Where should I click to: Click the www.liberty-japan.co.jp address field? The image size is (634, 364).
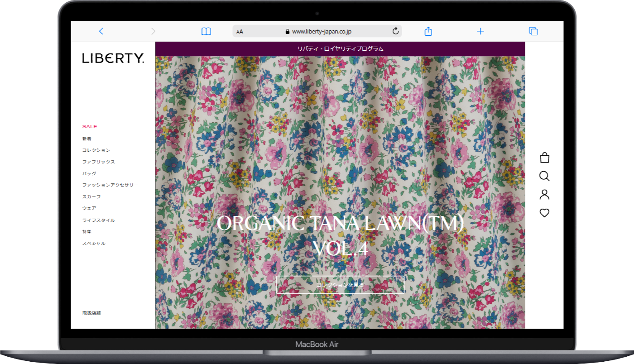click(317, 31)
